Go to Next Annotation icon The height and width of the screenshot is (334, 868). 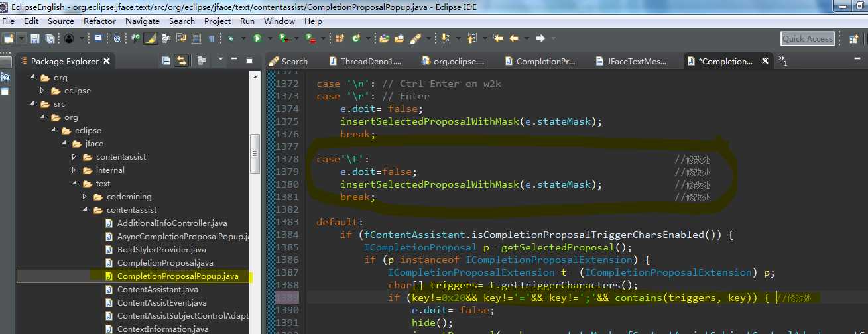tap(445, 38)
